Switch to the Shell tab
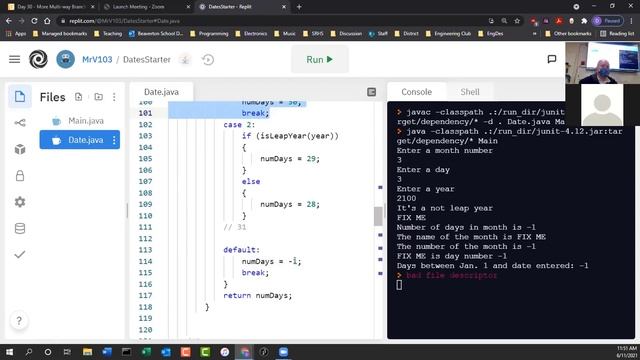 470,92
